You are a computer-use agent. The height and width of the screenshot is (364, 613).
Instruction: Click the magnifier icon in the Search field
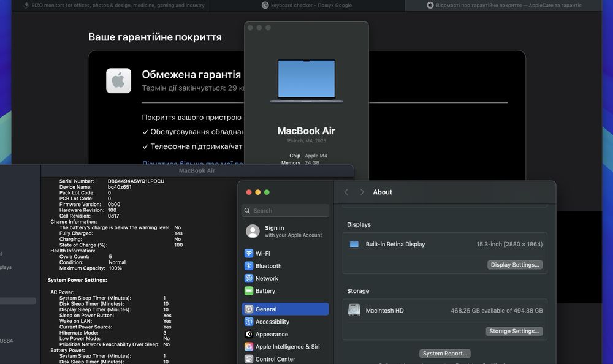247,211
